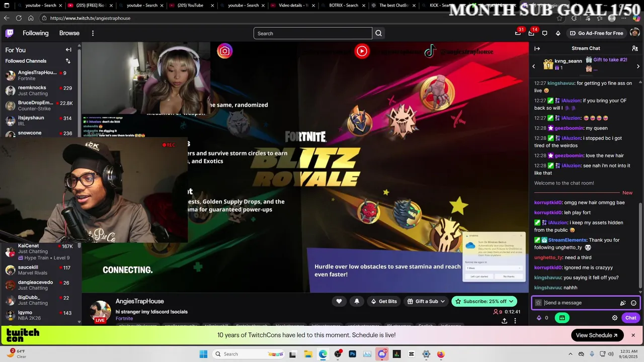
Task: Switch to The best ChatBot browser tab
Action: pos(394,6)
